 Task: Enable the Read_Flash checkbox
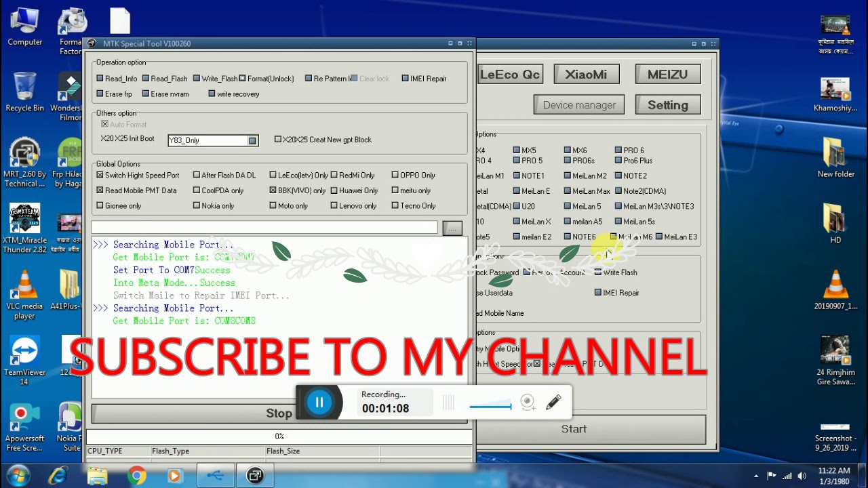pyautogui.click(x=146, y=79)
